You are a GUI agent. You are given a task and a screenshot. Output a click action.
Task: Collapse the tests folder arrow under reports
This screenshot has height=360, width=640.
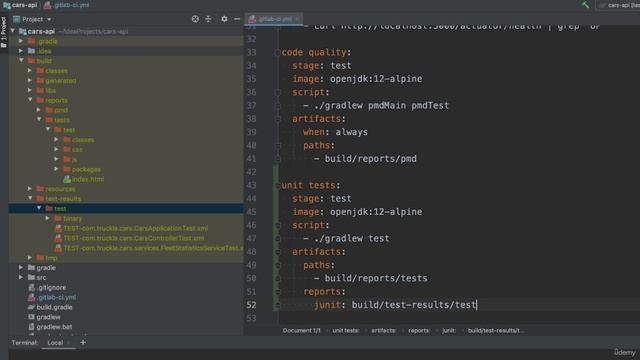pyautogui.click(x=39, y=120)
